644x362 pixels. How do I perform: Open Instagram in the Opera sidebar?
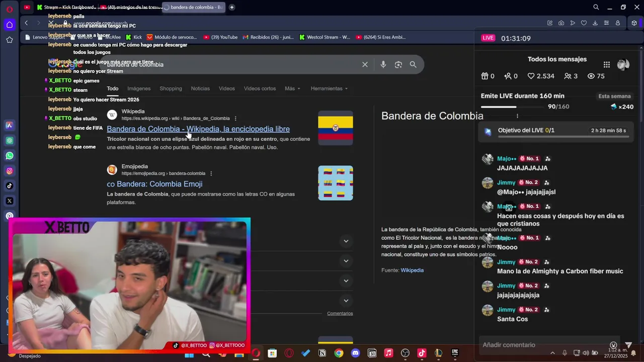(x=10, y=171)
